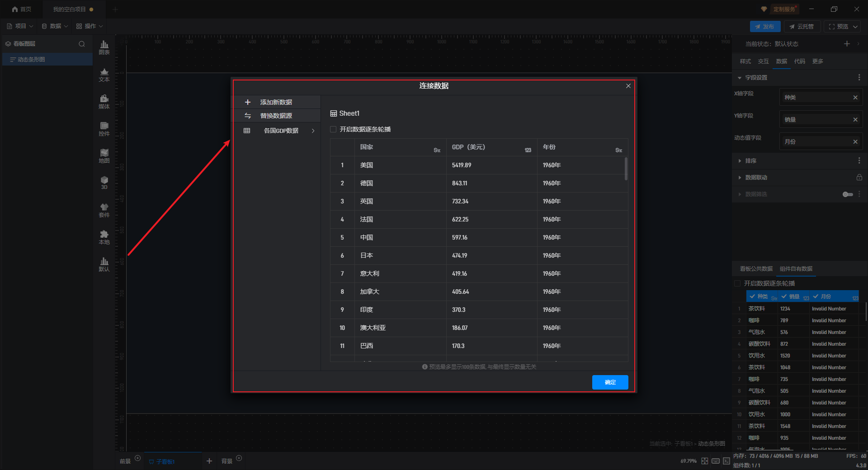
Task: Click the lock icon on 数据联动
Action: (859, 178)
